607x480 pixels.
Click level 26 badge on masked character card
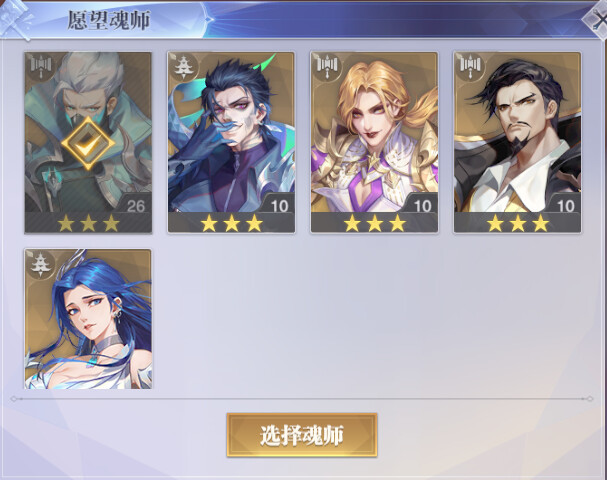136,206
